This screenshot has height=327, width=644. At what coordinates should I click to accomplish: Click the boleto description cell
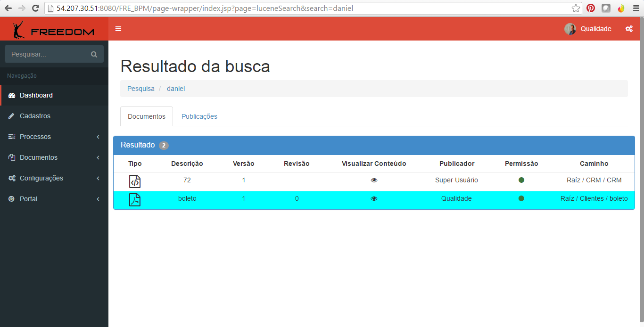(x=187, y=198)
